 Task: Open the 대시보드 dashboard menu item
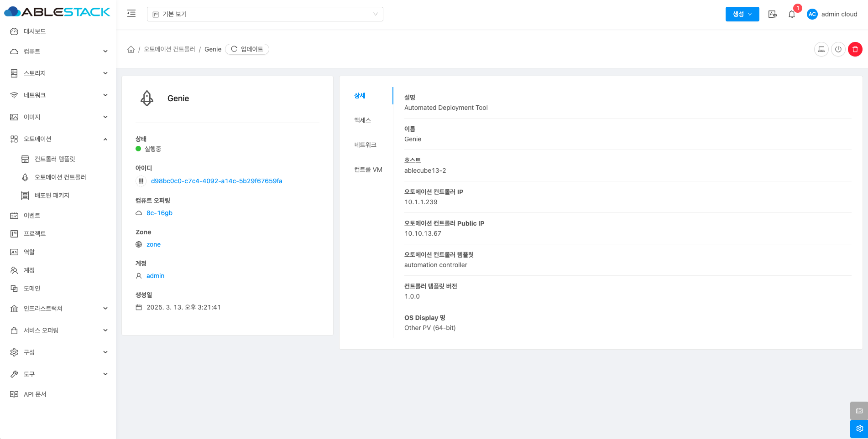pyautogui.click(x=35, y=31)
